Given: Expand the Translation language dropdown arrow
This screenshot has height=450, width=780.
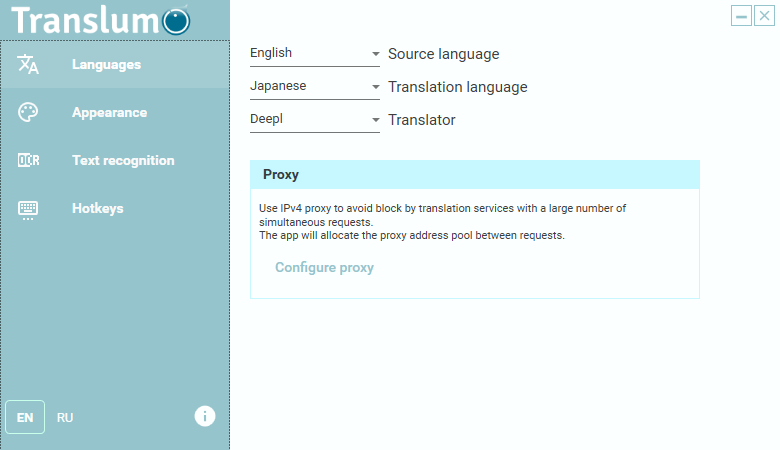Looking at the screenshot, I should [376, 87].
